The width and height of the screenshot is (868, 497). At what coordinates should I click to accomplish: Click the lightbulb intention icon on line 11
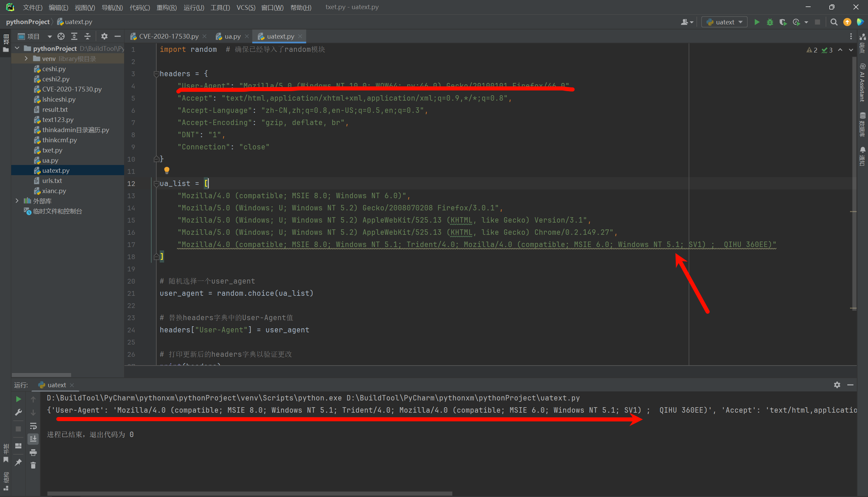click(167, 170)
